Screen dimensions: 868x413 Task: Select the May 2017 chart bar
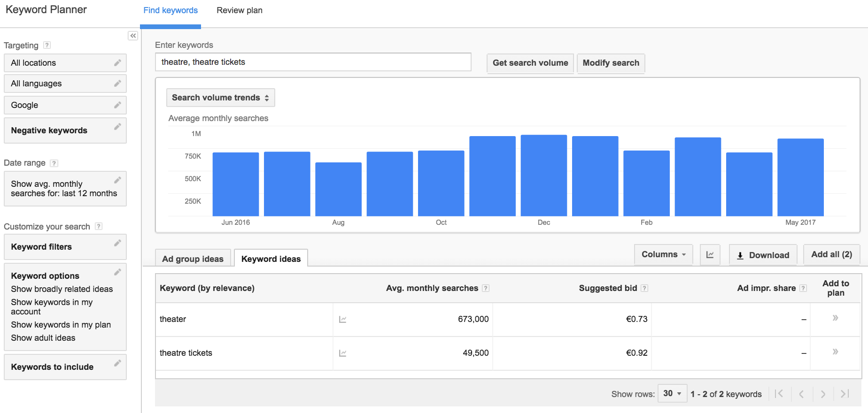tap(800, 177)
